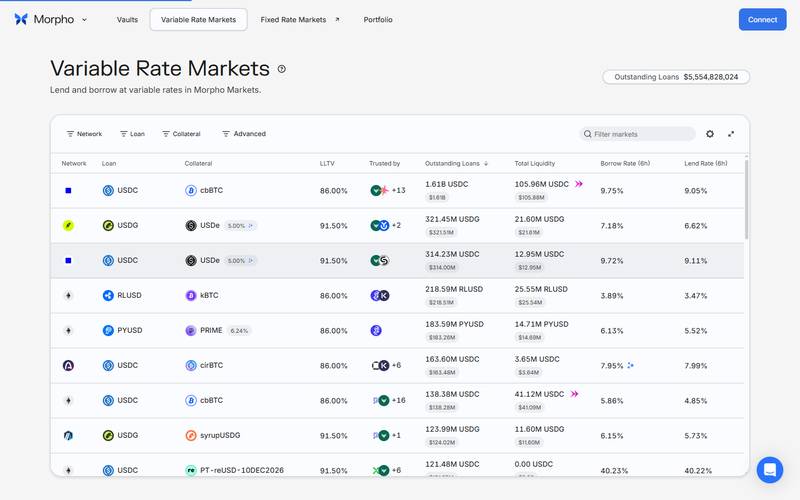Open the Network filter dropdown
The width and height of the screenshot is (800, 500).
click(84, 134)
